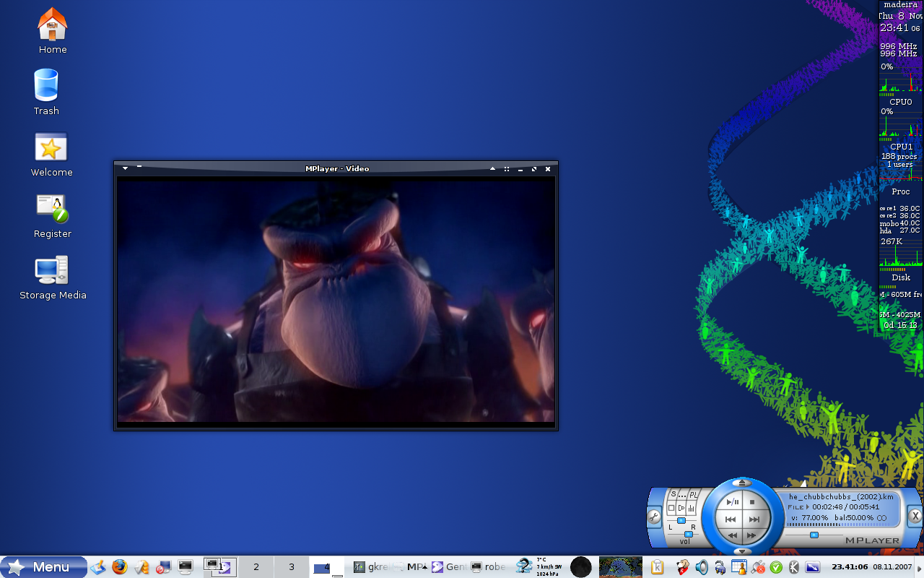The height and width of the screenshot is (578, 924).
Task: Click the moon phase applet
Action: 581,567
